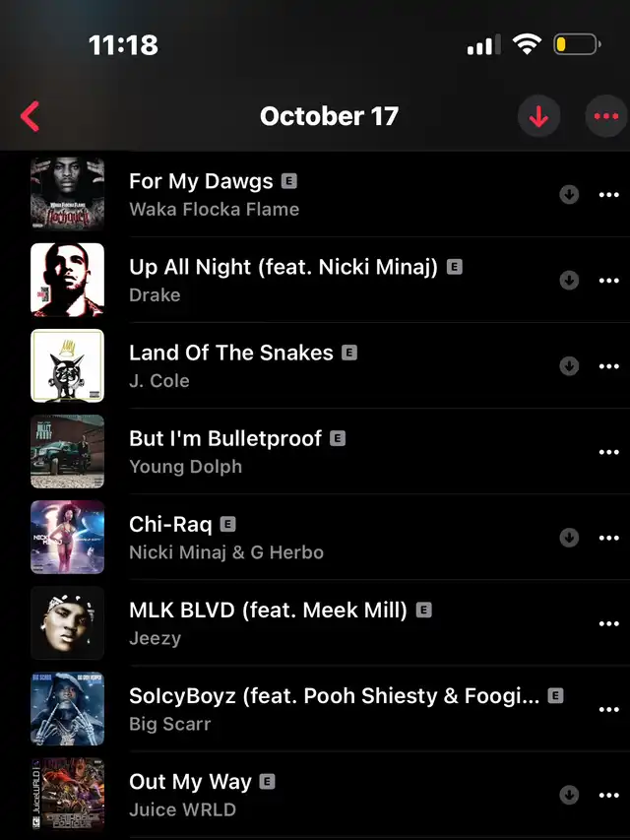Image resolution: width=630 pixels, height=840 pixels.
Task: Tap Young Dolph Bulletproof album cover
Action: [68, 452]
